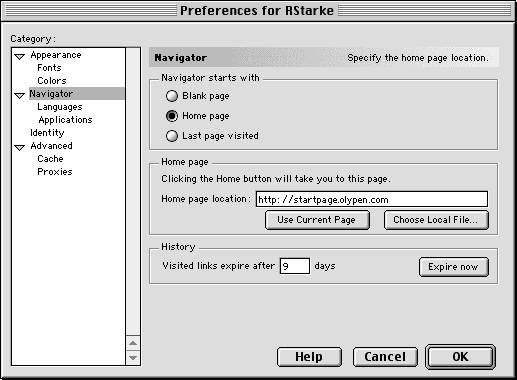Image resolution: width=517 pixels, height=380 pixels.
Task: Confirm preferences with OK
Action: coord(460,357)
